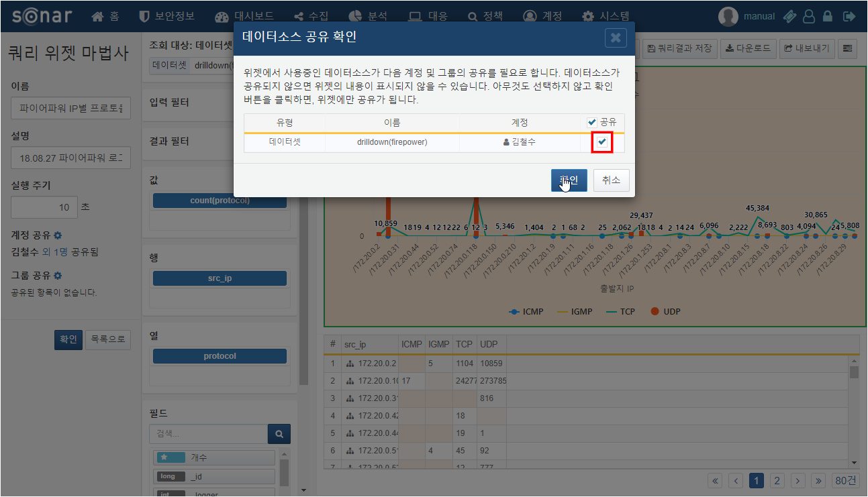Open the 시스템 menu
Viewport: 868px width, 497px height.
click(606, 16)
